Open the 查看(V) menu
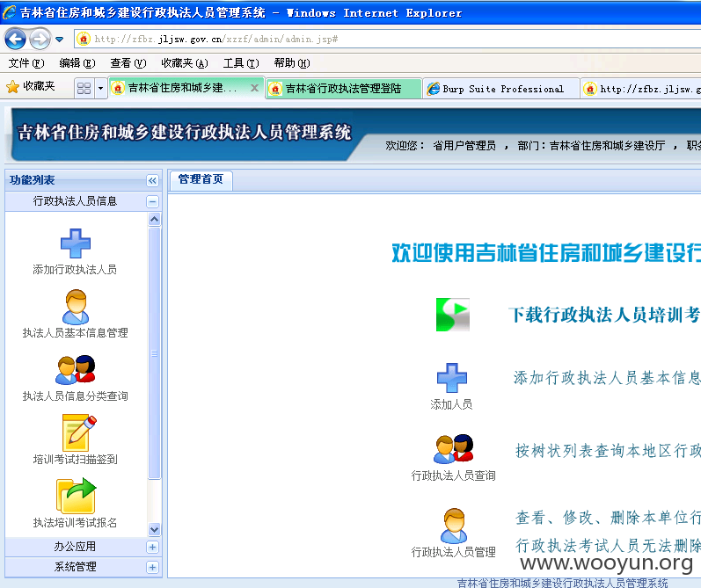Viewport: 701px width, 588px height. pyautogui.click(x=128, y=63)
